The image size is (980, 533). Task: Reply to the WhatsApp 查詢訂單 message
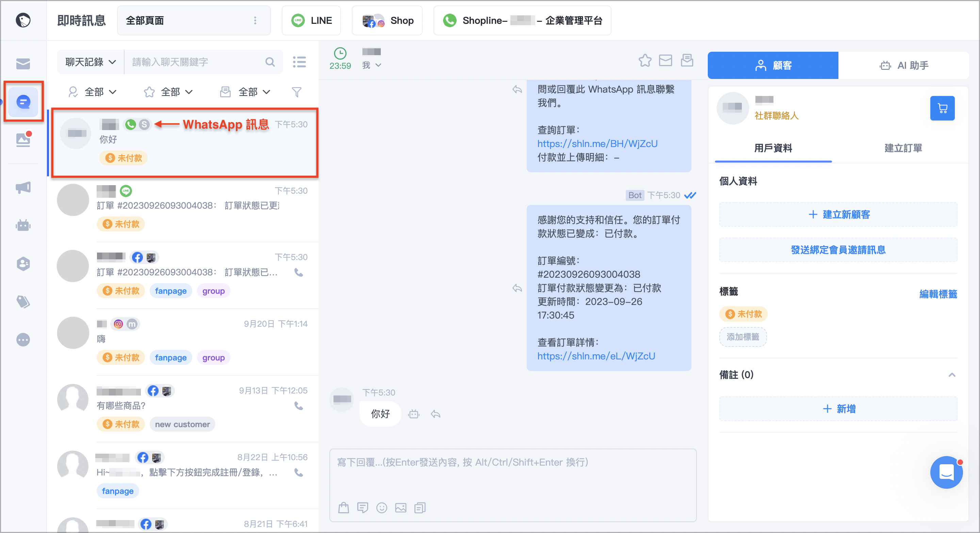coord(517,90)
